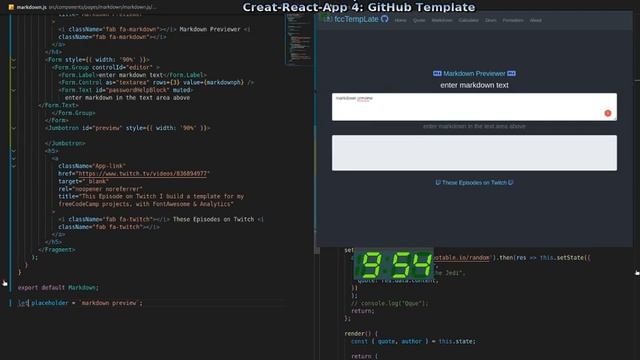
Task: Collapse the Form style tag fold chevron
Action: pos(13,60)
